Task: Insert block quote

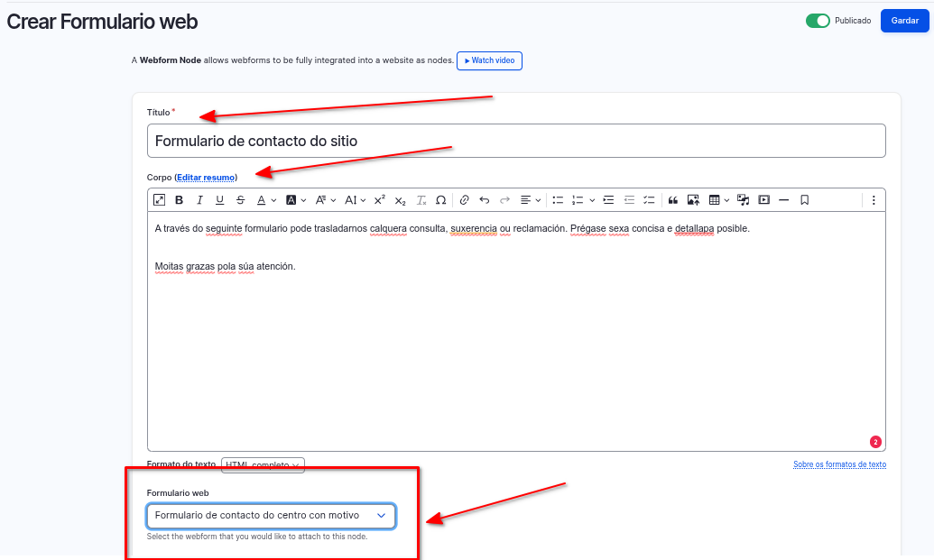Action: point(672,200)
